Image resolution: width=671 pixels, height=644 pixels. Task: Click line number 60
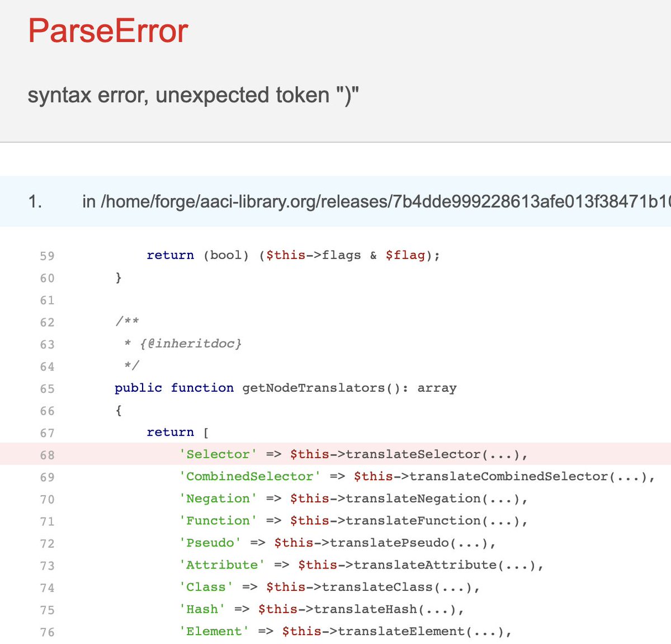(47, 278)
